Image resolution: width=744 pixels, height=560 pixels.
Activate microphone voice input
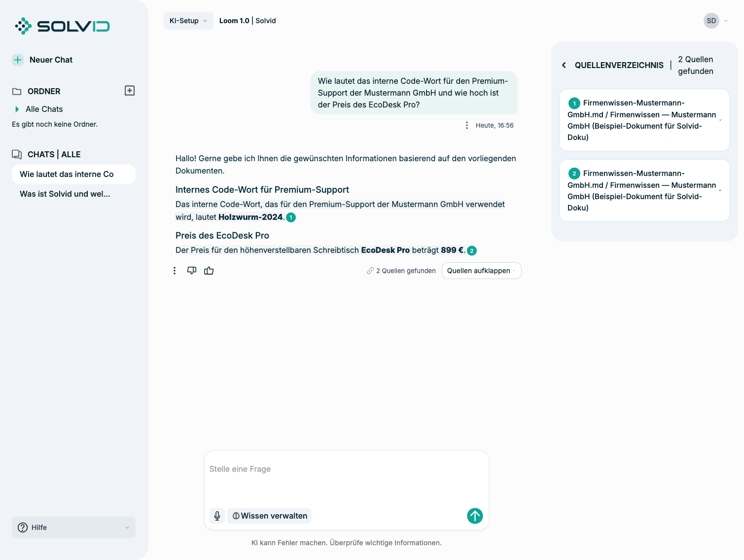point(217,516)
